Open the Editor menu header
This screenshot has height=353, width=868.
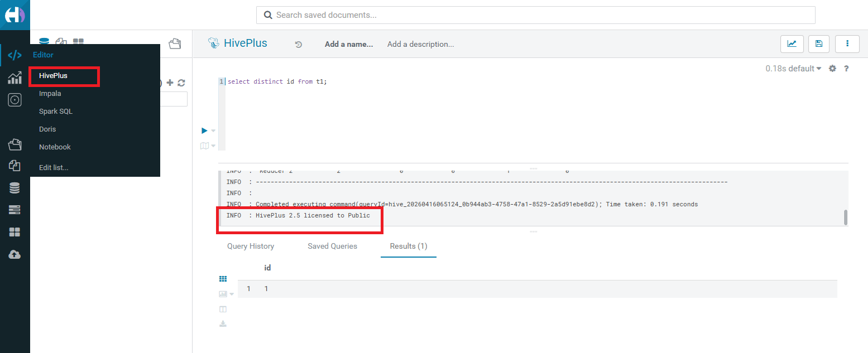pos(43,55)
